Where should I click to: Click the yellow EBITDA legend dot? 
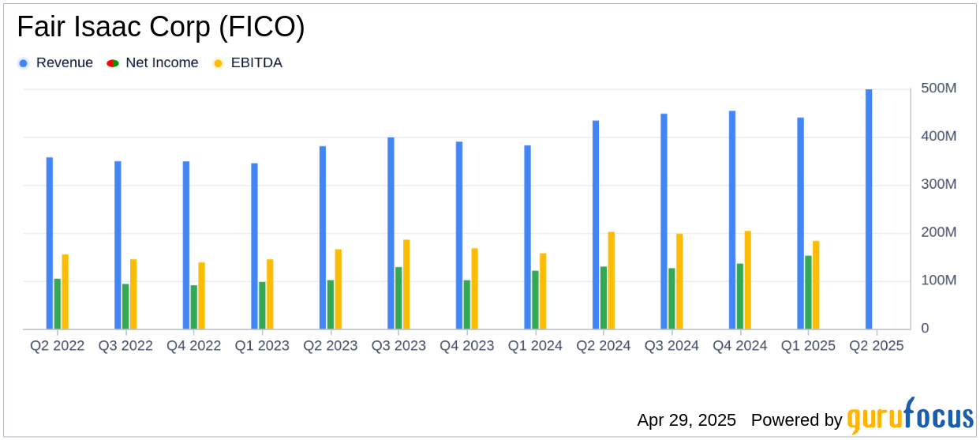click(218, 63)
